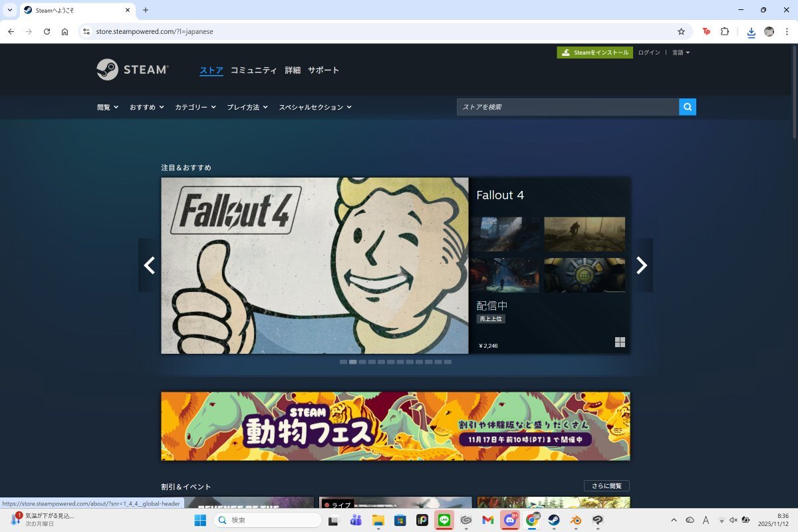Click the Steam logo in the header
The height and width of the screenshot is (532, 798).
(132, 70)
